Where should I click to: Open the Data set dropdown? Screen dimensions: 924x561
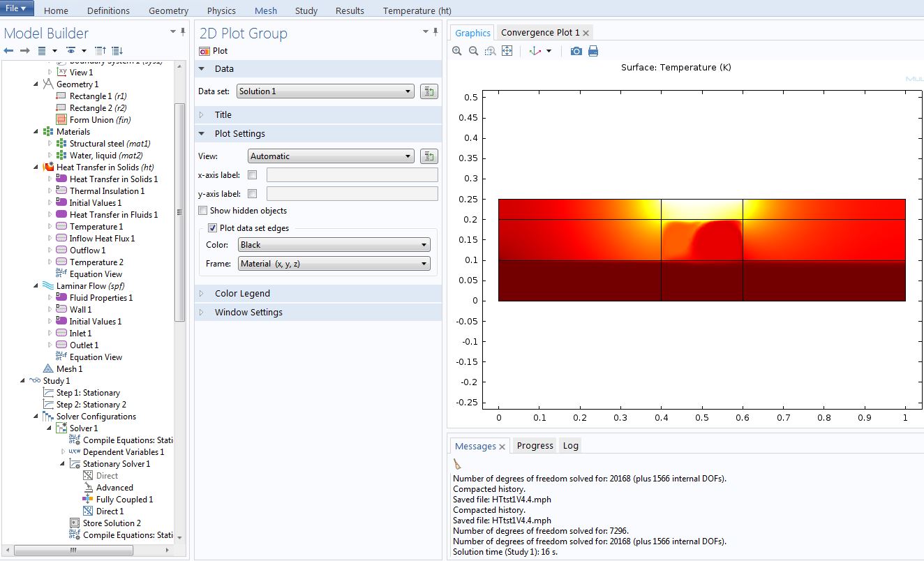click(x=325, y=91)
